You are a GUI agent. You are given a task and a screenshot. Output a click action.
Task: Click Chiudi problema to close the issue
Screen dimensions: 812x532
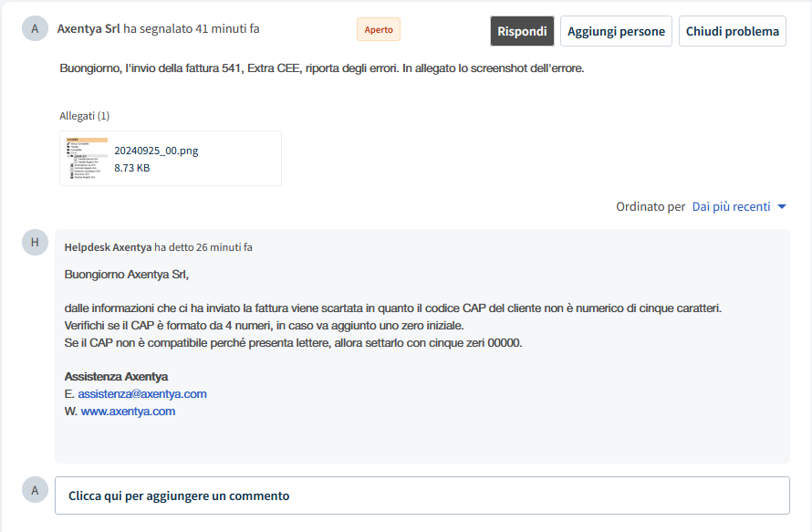coord(732,31)
